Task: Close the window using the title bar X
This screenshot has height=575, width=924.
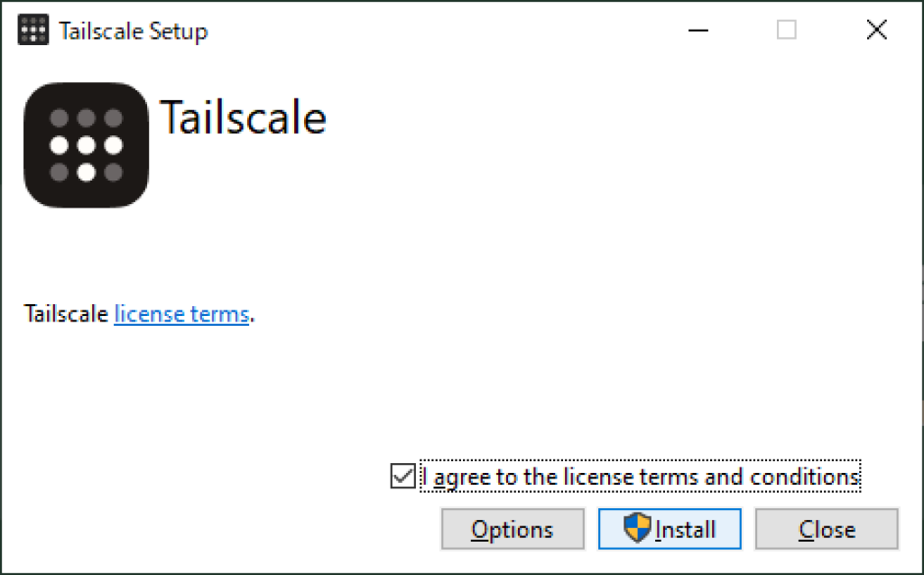Action: pos(876,30)
